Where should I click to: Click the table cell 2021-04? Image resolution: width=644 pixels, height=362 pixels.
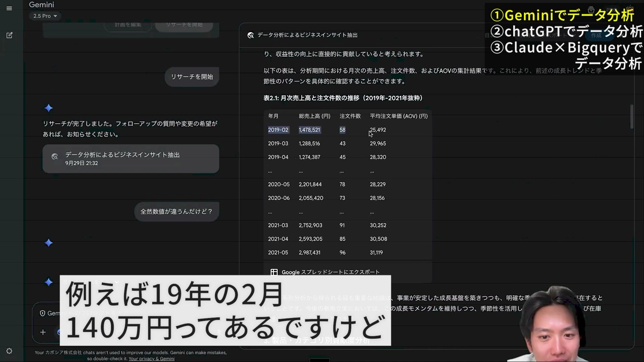coord(278,239)
